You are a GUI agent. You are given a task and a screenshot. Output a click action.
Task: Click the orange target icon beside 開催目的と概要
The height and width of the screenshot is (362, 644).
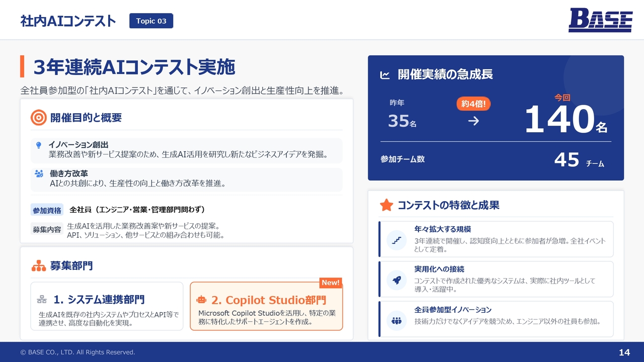click(39, 118)
